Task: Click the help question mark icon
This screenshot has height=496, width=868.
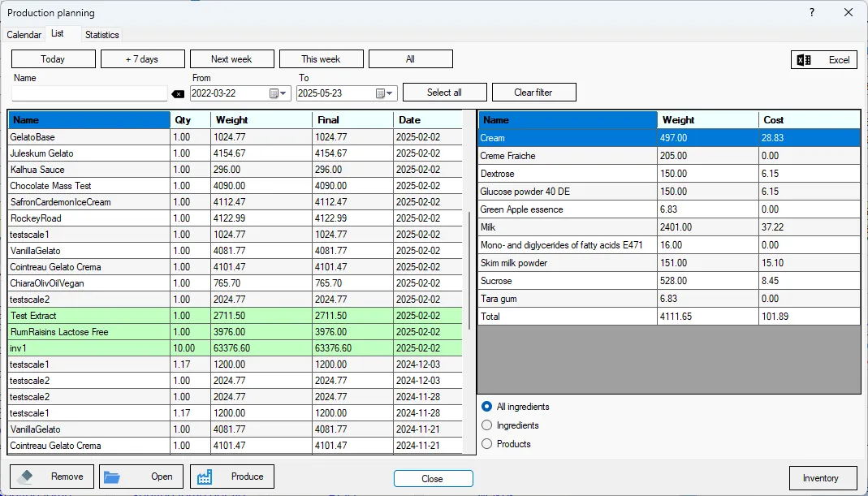Action: coord(811,12)
